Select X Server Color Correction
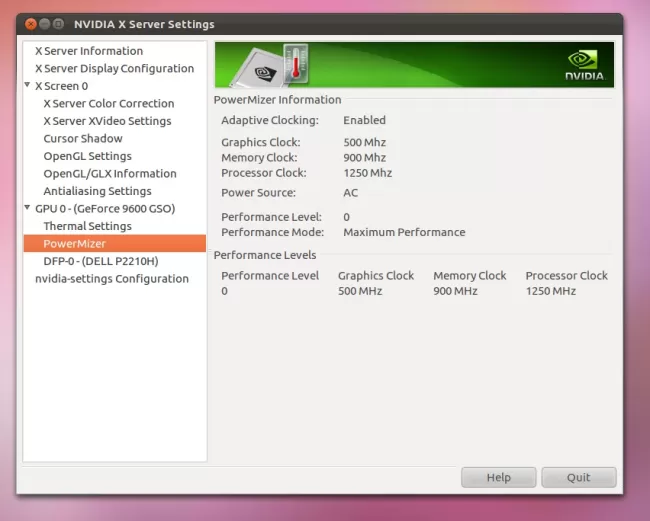This screenshot has height=521, width=650. pos(108,104)
